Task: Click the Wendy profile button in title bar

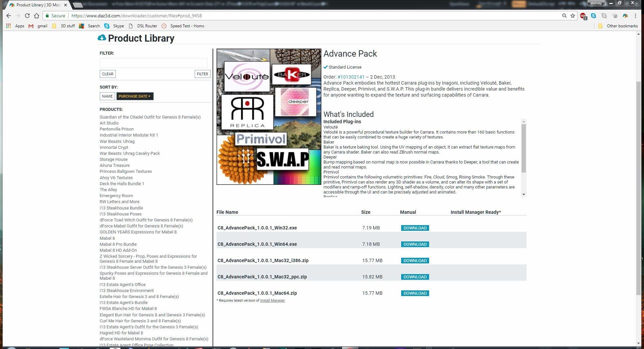Action: (596, 3)
